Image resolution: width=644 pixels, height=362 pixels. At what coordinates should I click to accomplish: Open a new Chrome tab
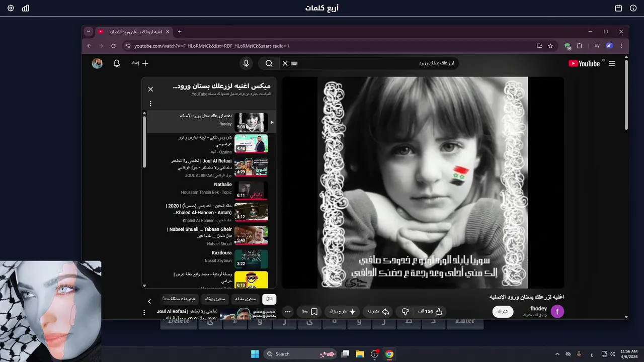pyautogui.click(x=180, y=31)
